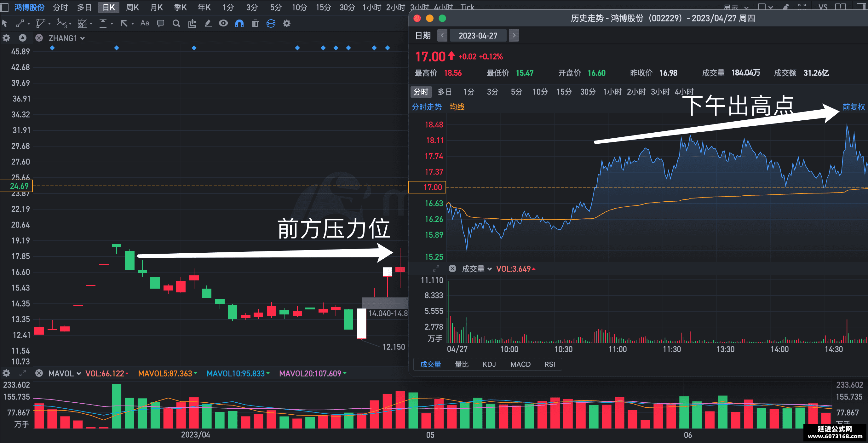Click the magnifier zoom tool
Viewport: 868px width, 443px height.
click(x=176, y=23)
